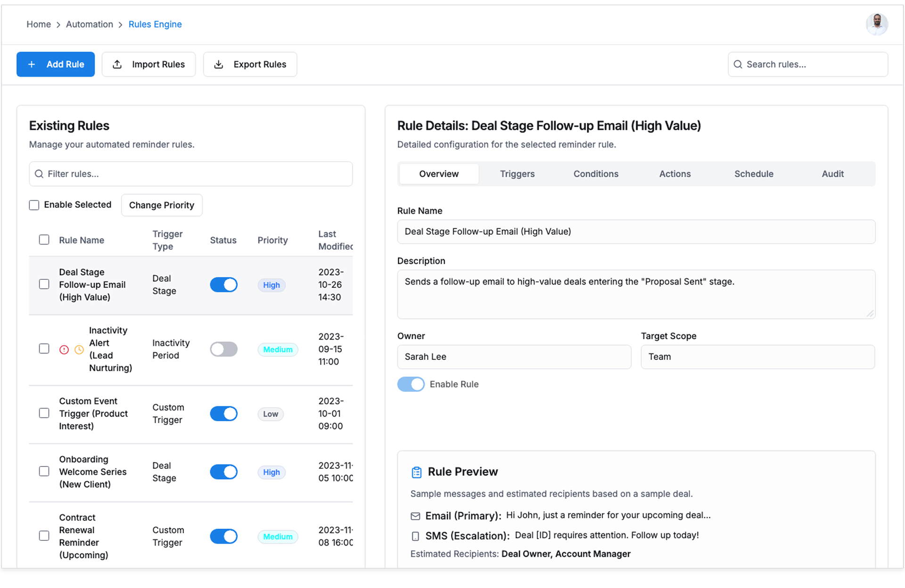Click the Automation breadcrumb chevron
Image resolution: width=905 pixels, height=588 pixels.
[x=121, y=24]
